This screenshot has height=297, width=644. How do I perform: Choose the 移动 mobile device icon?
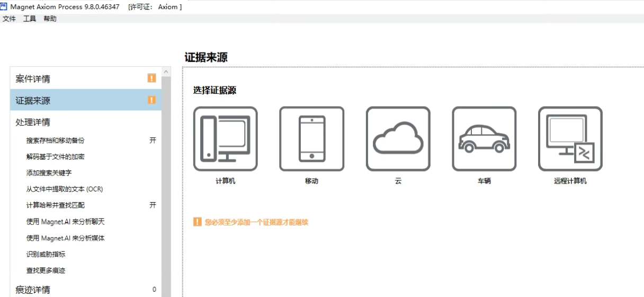[312, 139]
